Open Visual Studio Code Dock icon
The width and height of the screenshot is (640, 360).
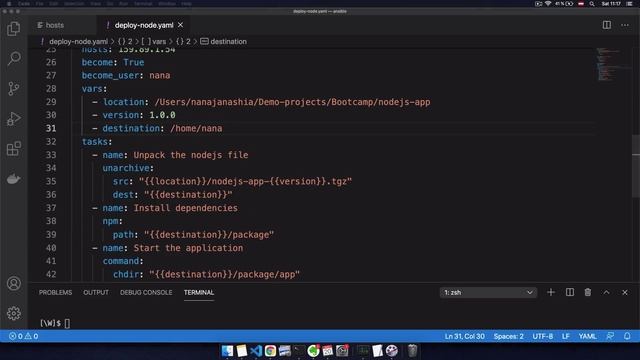click(256, 351)
